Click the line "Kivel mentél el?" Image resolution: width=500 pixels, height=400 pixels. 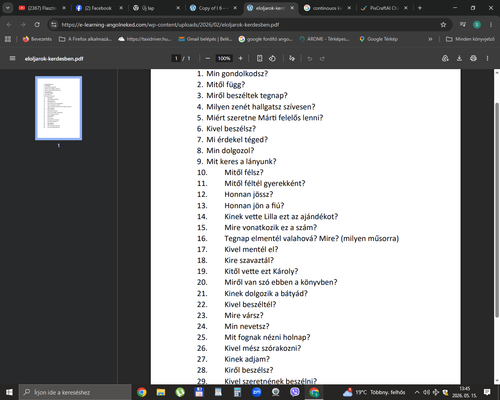[x=251, y=249]
